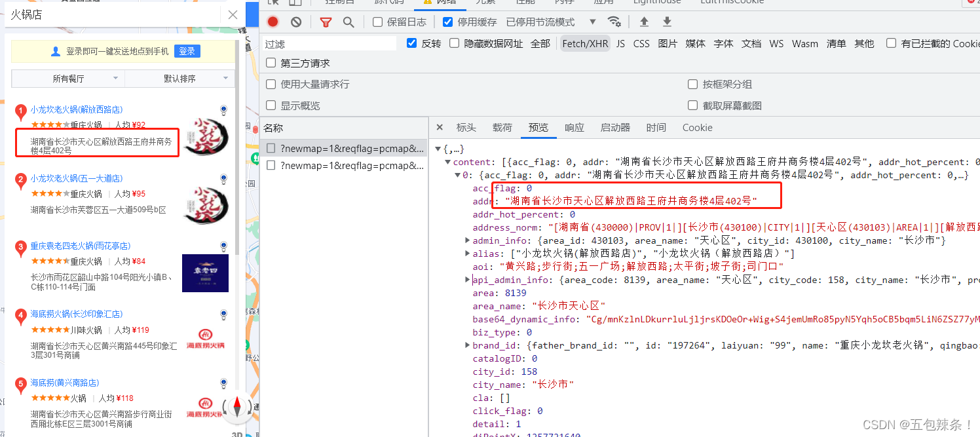Import HAR file upload arrow
Image resolution: width=980 pixels, height=437 pixels.
point(644,22)
